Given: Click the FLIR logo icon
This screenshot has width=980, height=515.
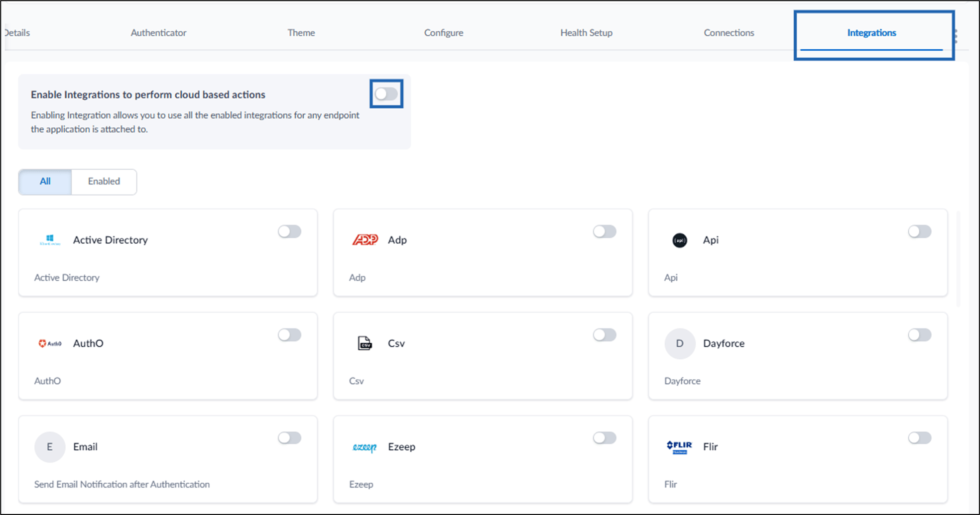Looking at the screenshot, I should coord(680,447).
